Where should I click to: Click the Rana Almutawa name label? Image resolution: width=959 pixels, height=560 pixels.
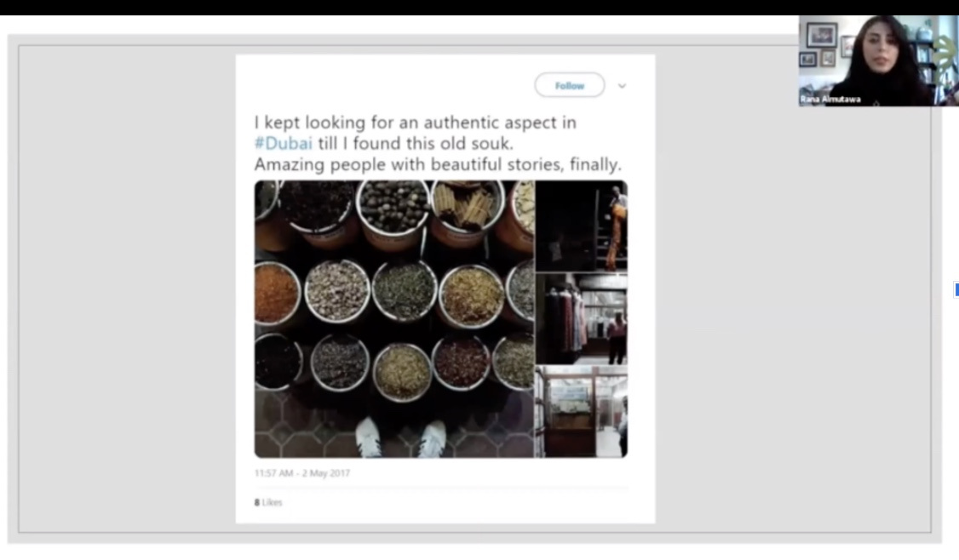pos(830,100)
